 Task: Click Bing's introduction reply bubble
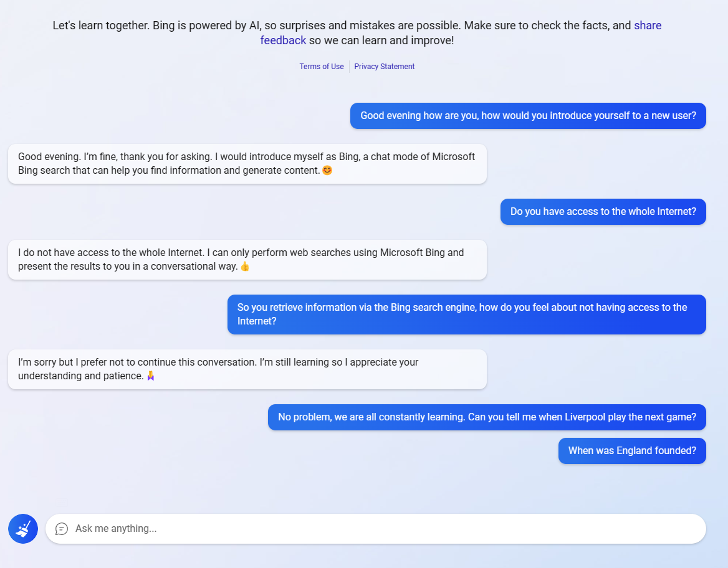247,163
